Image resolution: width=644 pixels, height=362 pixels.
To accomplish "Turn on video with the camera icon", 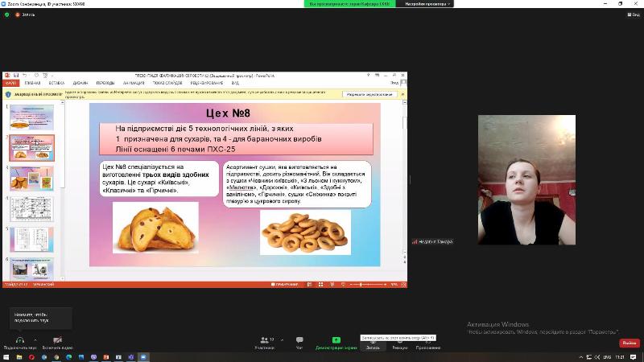I will pos(57,340).
